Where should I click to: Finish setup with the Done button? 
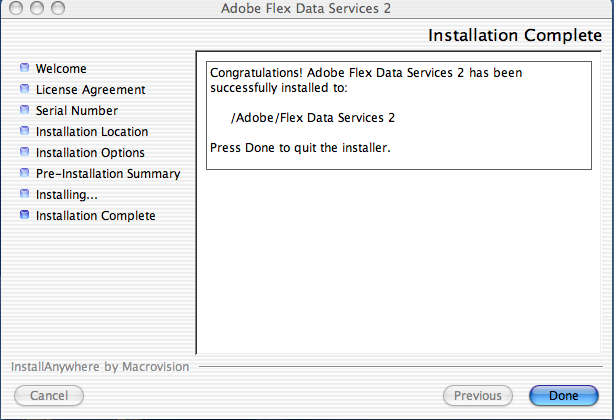(563, 395)
